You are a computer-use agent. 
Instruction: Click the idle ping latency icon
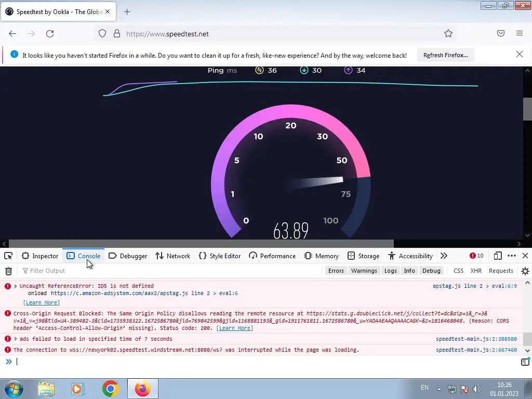(259, 70)
